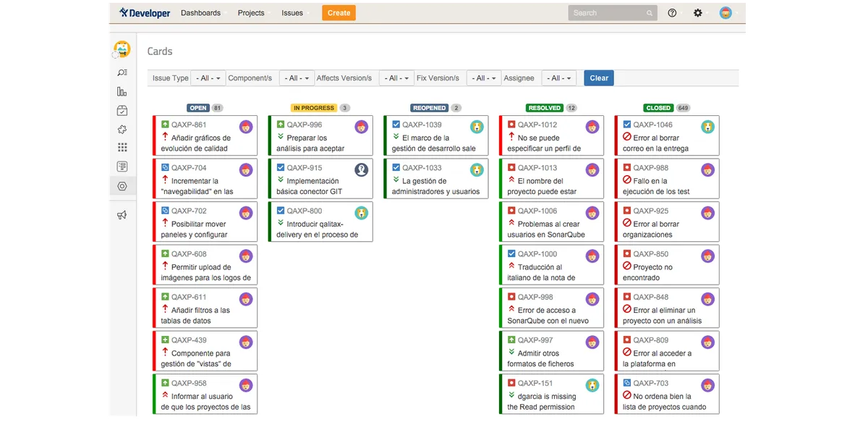Viewport: 868px width, 425px height.
Task: Open the reports bar-chart sidebar icon
Action: tap(122, 91)
